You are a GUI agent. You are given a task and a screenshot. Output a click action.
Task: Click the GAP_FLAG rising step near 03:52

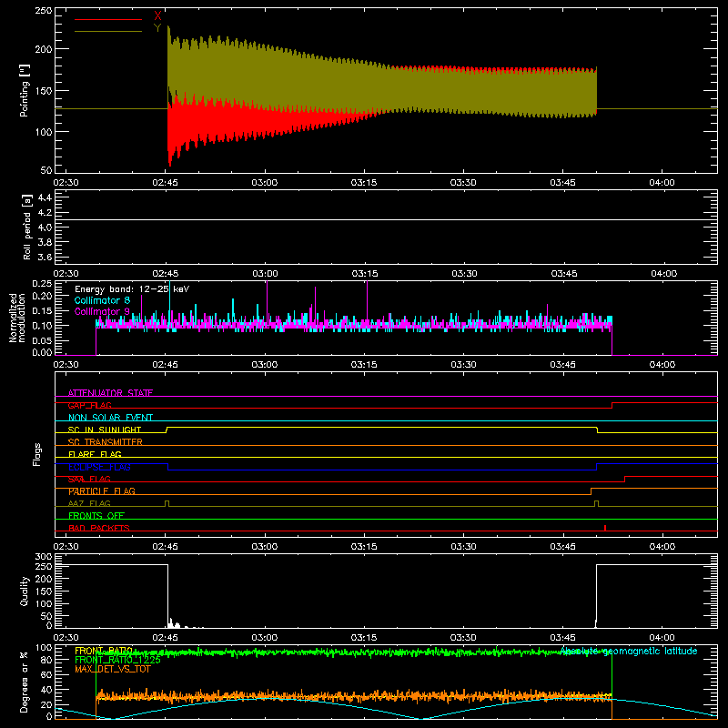612,405
